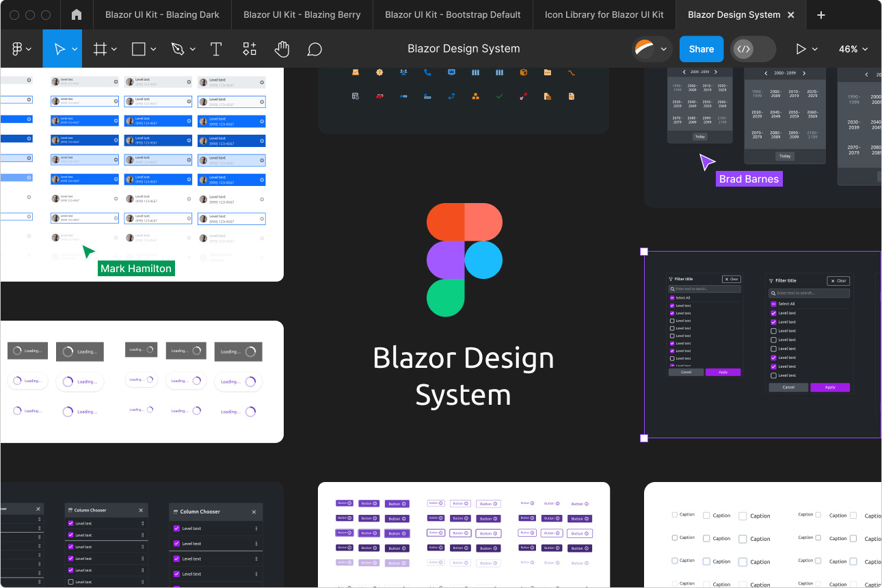The image size is (882, 588).
Task: Click the orange cube icon on canvas
Action: (x=523, y=72)
